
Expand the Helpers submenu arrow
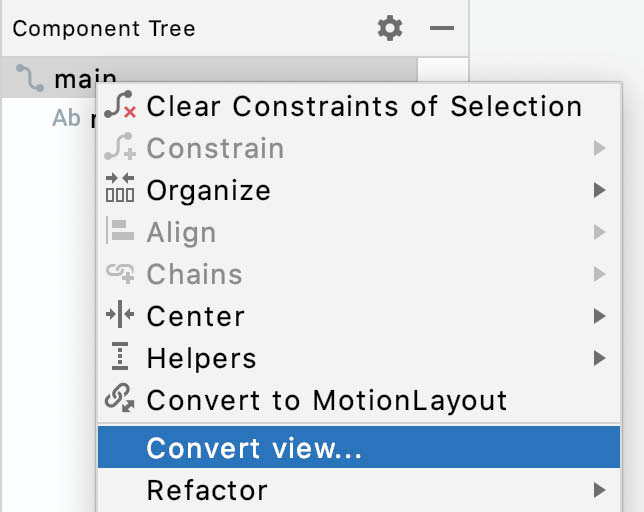coord(600,358)
